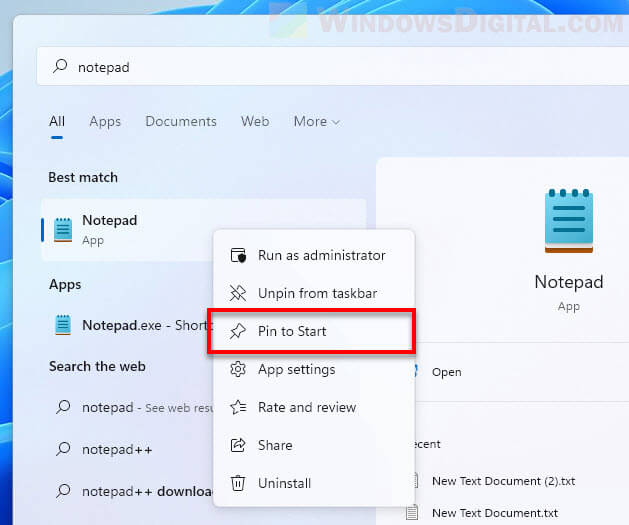The height and width of the screenshot is (525, 629).
Task: Click the file icon beside New Text Document.txt
Action: [x=412, y=513]
